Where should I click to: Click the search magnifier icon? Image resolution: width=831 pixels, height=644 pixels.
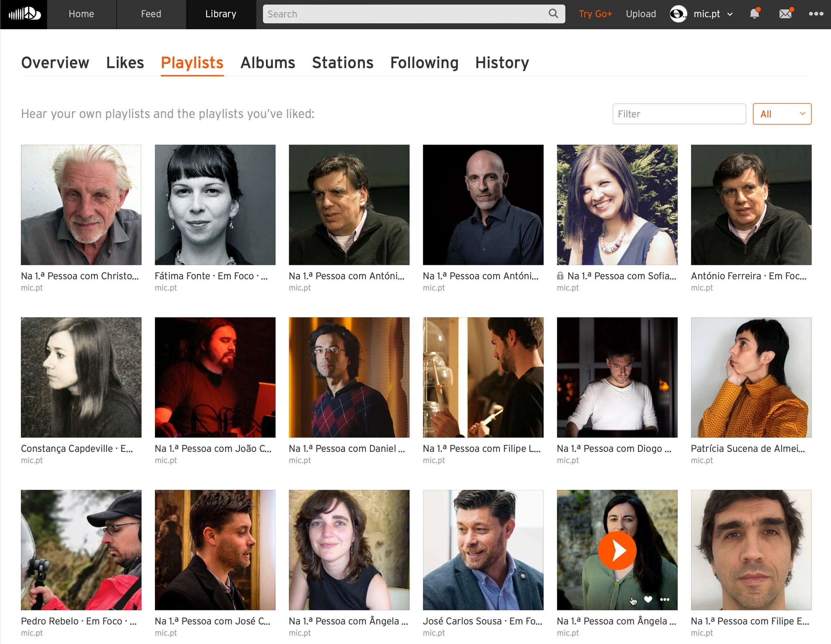553,14
